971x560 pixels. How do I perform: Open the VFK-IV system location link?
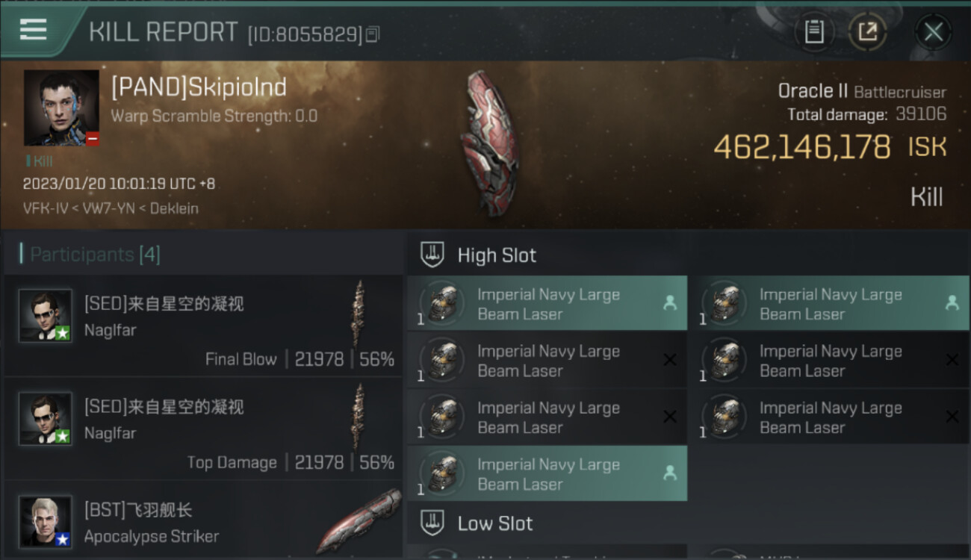click(46, 208)
